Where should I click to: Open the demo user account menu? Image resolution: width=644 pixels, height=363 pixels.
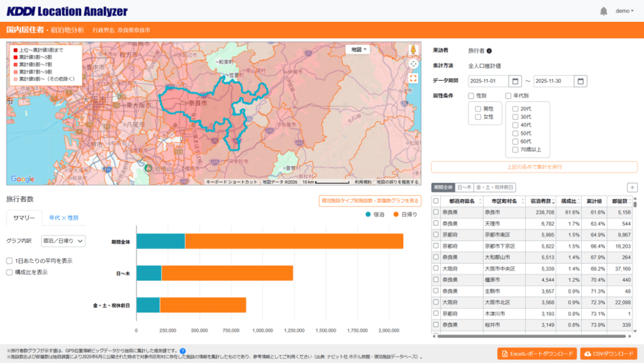click(x=624, y=11)
